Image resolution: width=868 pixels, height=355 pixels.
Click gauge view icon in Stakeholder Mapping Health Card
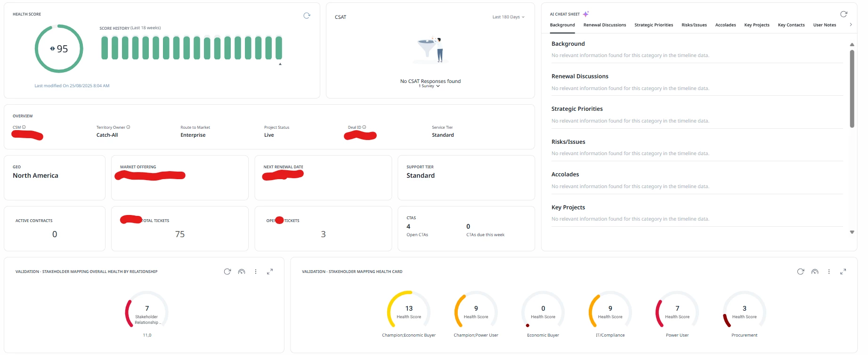point(815,272)
